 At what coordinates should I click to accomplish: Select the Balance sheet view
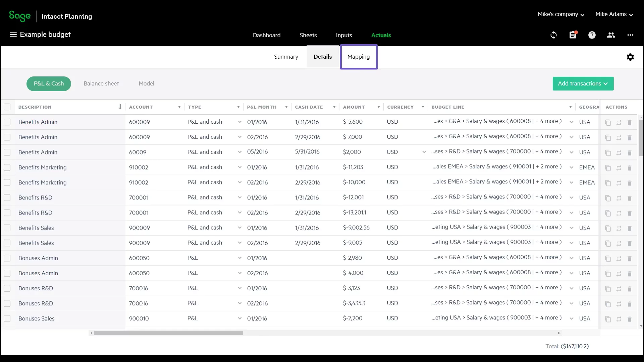[x=101, y=83]
